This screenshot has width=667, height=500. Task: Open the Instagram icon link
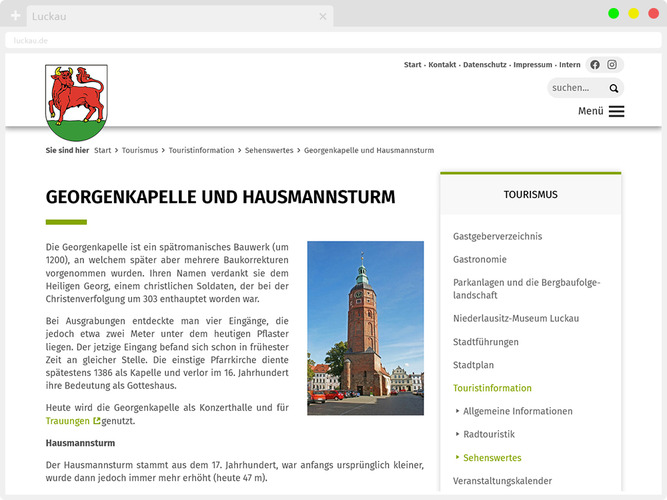(x=612, y=65)
